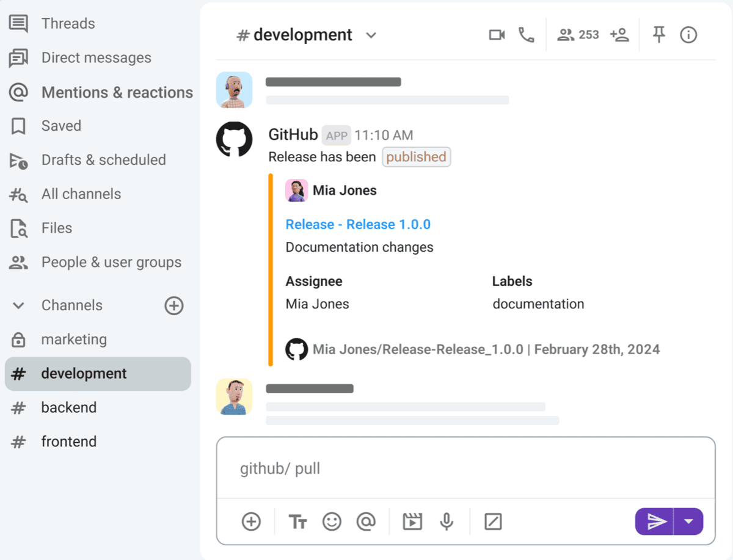
Task: Record a voice clip
Action: [447, 522]
